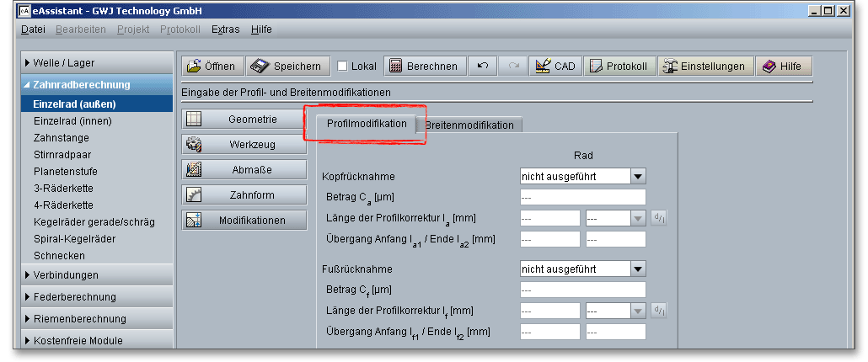Switch to the Breitenmodifikation tab
This screenshot has height=362, width=868.
click(x=469, y=125)
